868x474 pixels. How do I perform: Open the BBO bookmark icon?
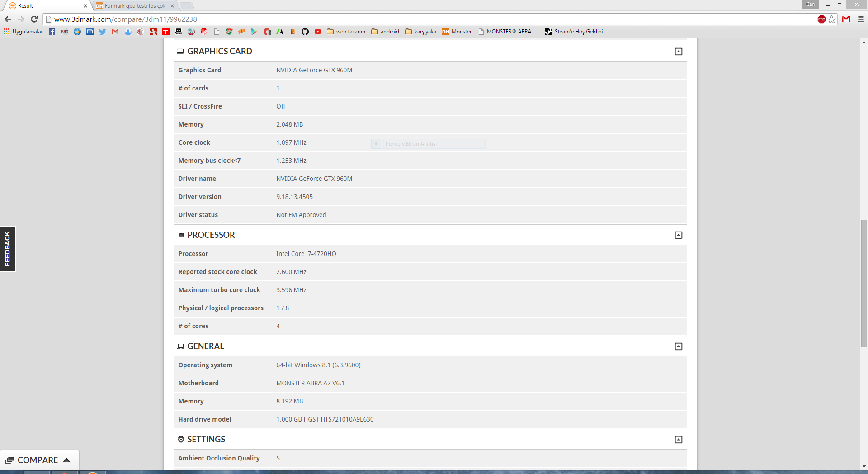(65, 32)
